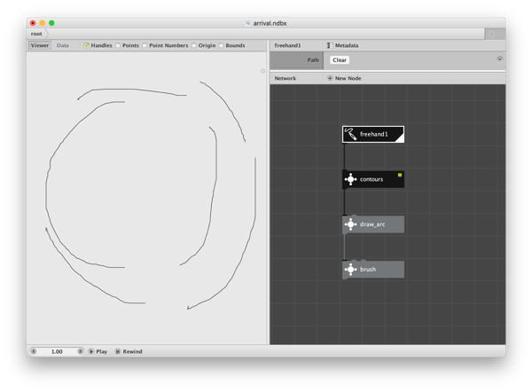Increase the frame number
This screenshot has width=532, height=392.
pos(80,351)
